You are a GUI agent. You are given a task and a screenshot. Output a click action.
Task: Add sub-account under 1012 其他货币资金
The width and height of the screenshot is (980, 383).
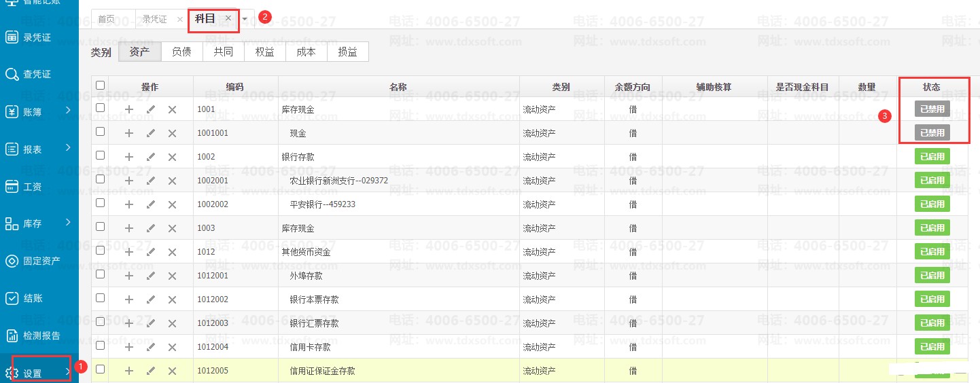129,252
